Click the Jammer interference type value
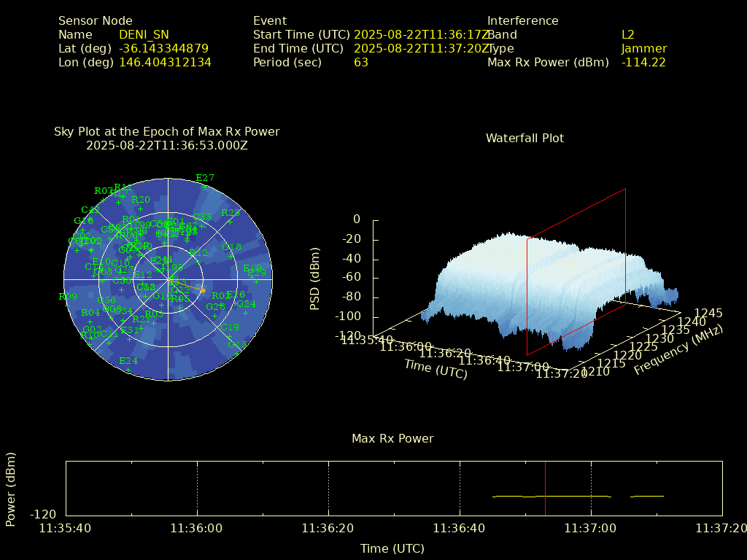This screenshot has height=560, width=747. click(x=643, y=49)
